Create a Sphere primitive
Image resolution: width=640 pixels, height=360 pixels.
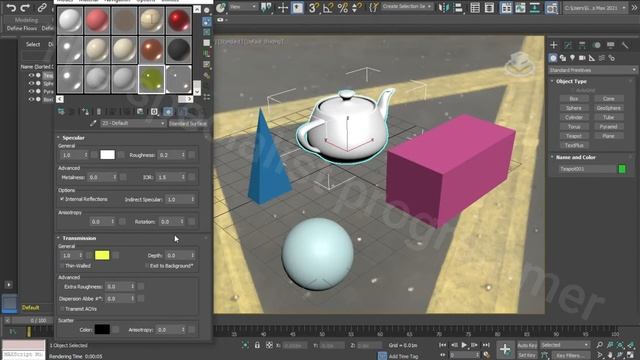coord(573,108)
